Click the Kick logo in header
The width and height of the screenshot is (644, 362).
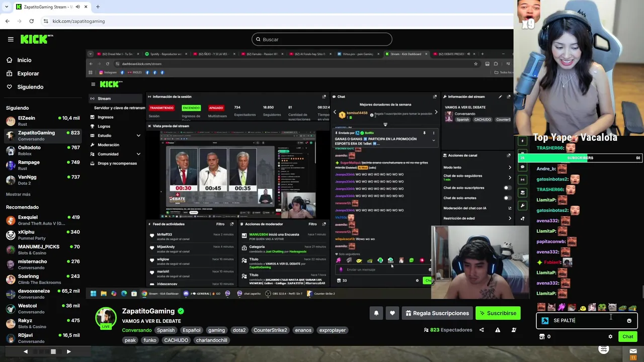[x=37, y=39]
